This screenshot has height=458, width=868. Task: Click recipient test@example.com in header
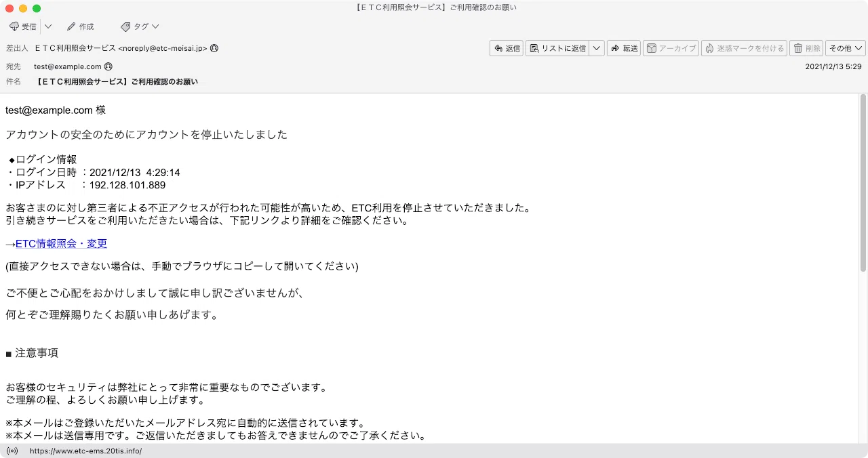tap(68, 66)
